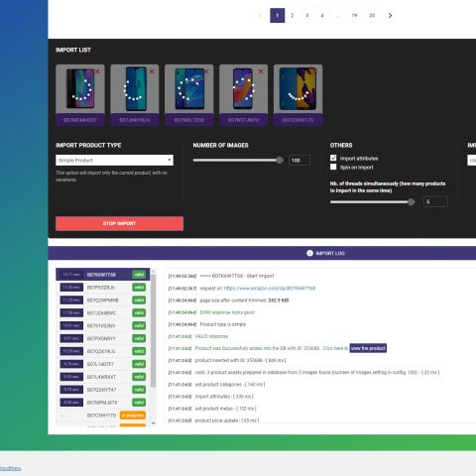Click the number of threads input field
476x476 pixels.
click(x=435, y=201)
